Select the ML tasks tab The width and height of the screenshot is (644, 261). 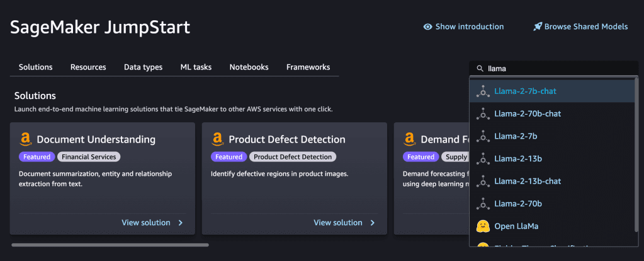[x=196, y=67]
